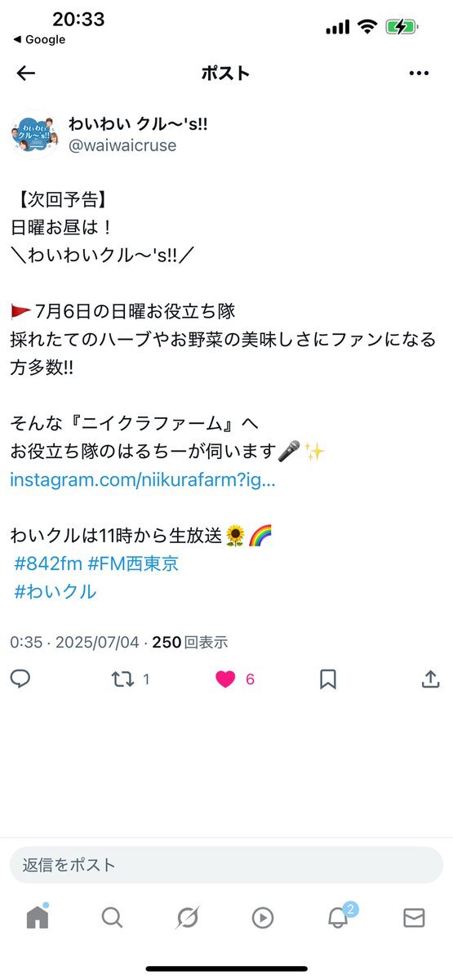The width and height of the screenshot is (453, 980).
Task: Open notifications bell with badge
Action: tap(339, 916)
